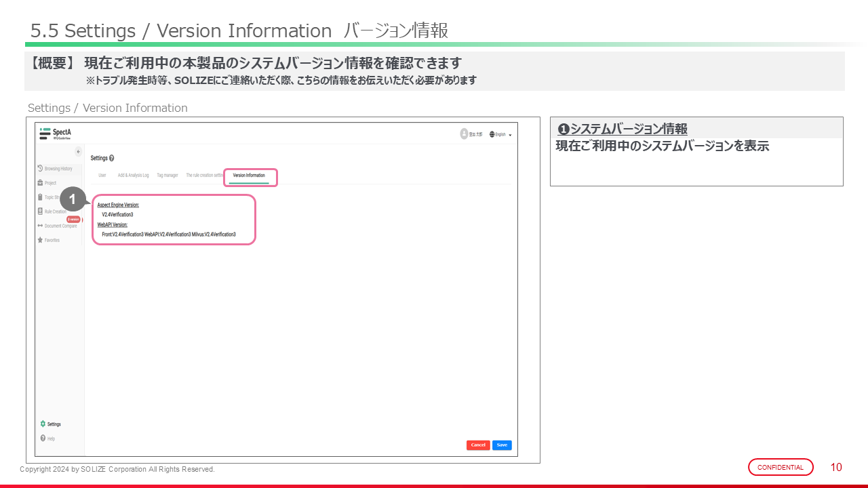Screen dimensions: 868x488
Task: Click the help icon beside Settings title
Action: 111,158
